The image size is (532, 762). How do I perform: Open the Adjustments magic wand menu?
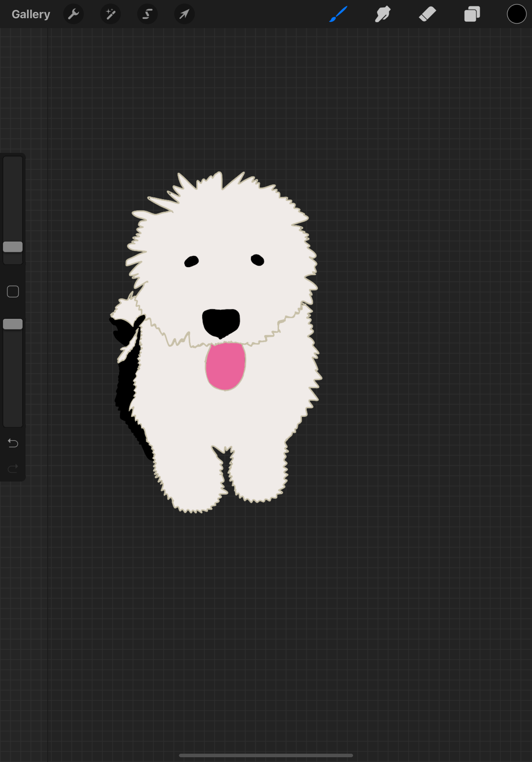[x=110, y=14]
